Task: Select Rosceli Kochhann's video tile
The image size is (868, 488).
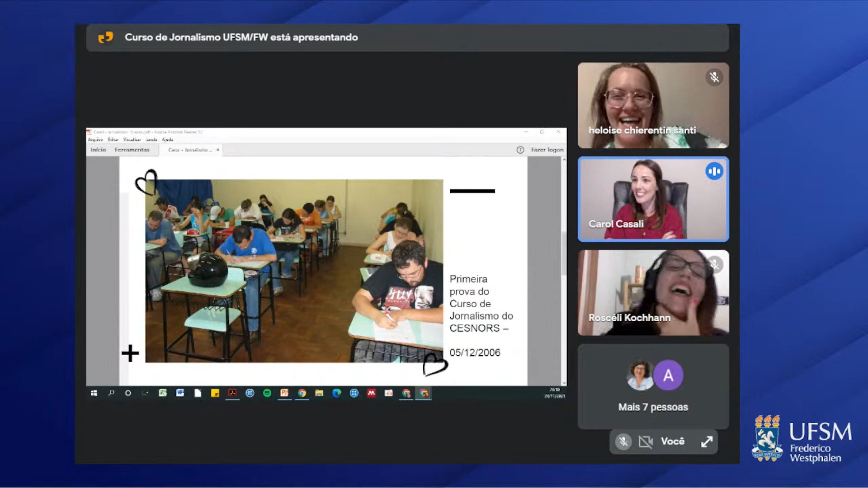Action: tap(653, 293)
